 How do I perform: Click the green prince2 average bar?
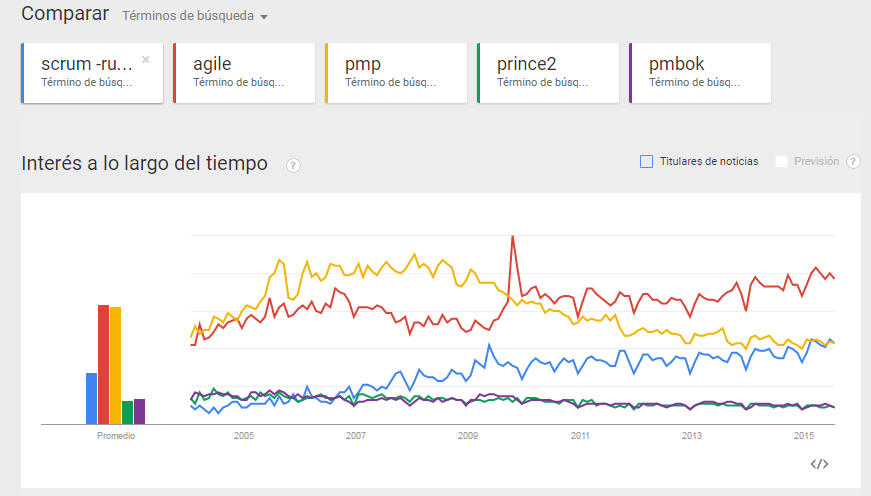[x=127, y=412]
